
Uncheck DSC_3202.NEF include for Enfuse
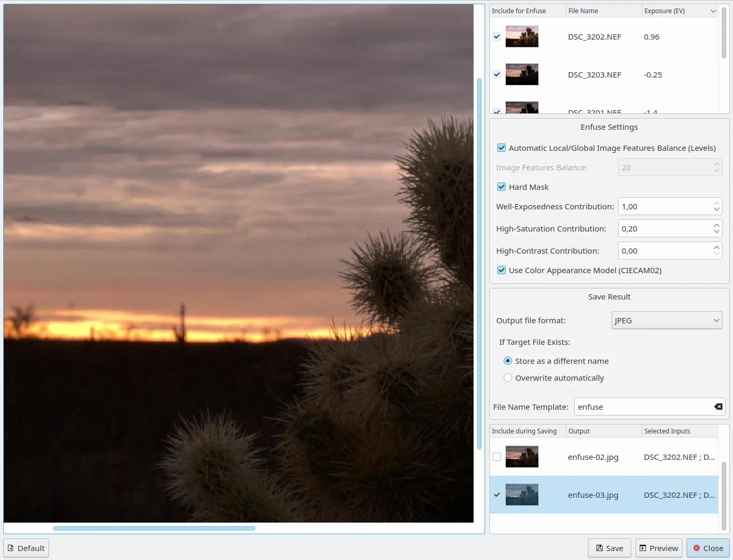[497, 37]
